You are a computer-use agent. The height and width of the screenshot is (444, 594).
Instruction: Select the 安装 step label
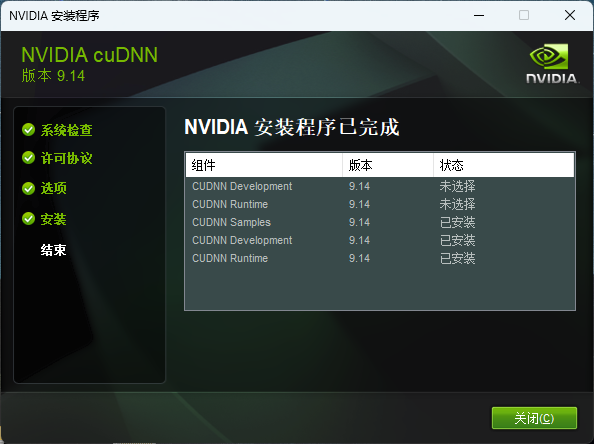click(x=53, y=219)
